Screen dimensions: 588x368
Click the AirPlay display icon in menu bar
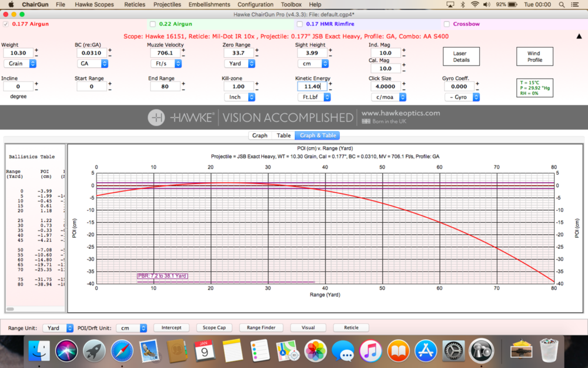pyautogui.click(x=450, y=5)
